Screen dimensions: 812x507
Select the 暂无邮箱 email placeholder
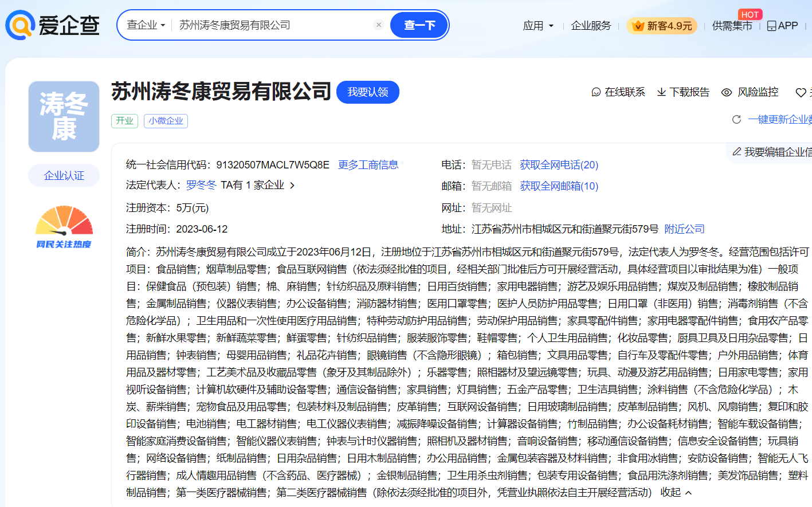coord(492,186)
